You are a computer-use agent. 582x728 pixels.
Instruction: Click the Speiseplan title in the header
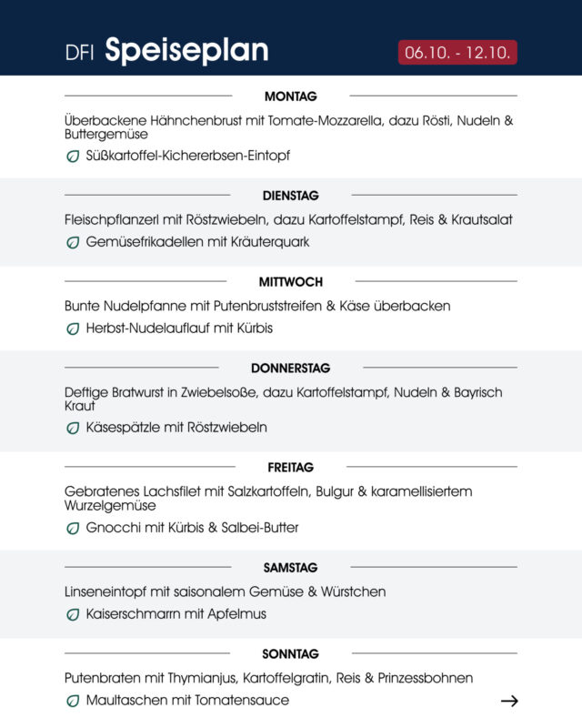(186, 51)
